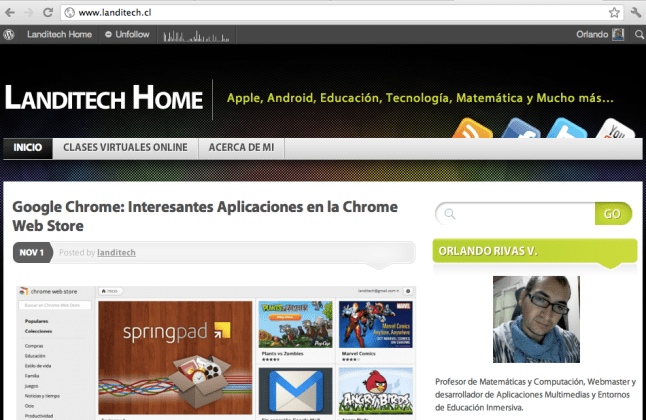646x420 pixels.
Task: Open the YouTube social icon
Action: [x=615, y=132]
